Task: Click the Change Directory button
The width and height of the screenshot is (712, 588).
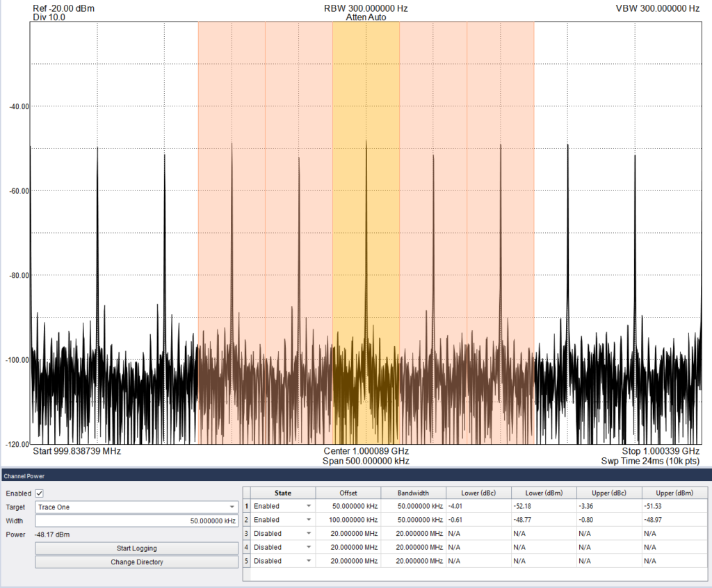Action: (136, 562)
